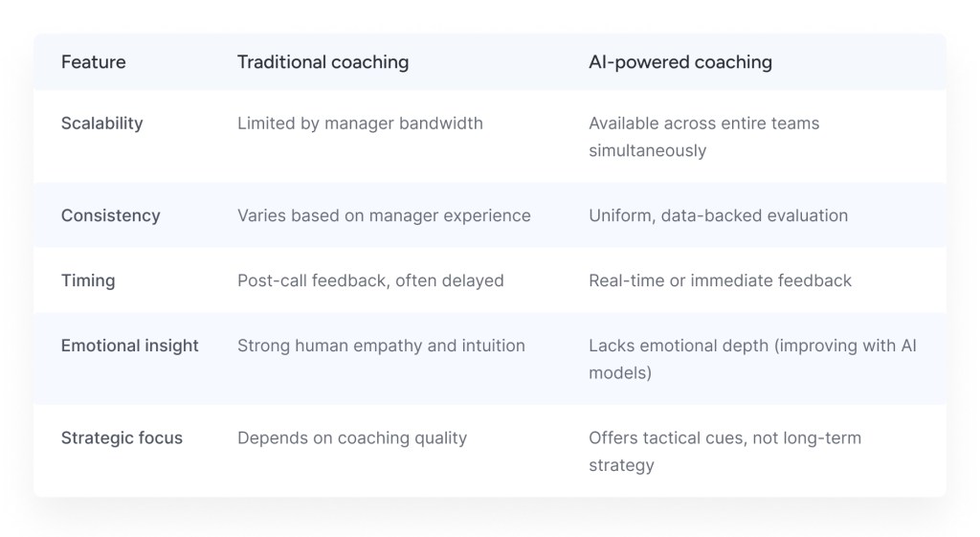Click "Uniform, data-backed evaluation" cell
The height and width of the screenshot is (537, 980).
pos(718,215)
